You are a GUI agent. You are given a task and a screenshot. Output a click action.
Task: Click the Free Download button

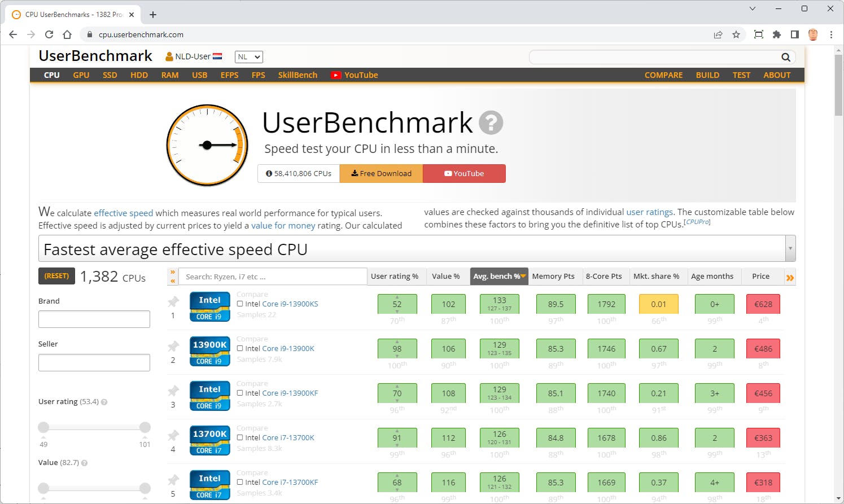coord(381,173)
